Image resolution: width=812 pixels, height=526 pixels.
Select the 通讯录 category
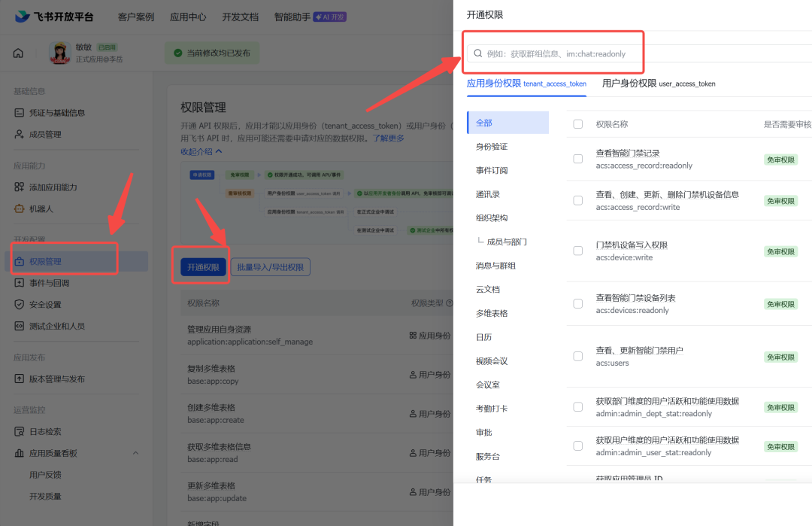(488, 194)
